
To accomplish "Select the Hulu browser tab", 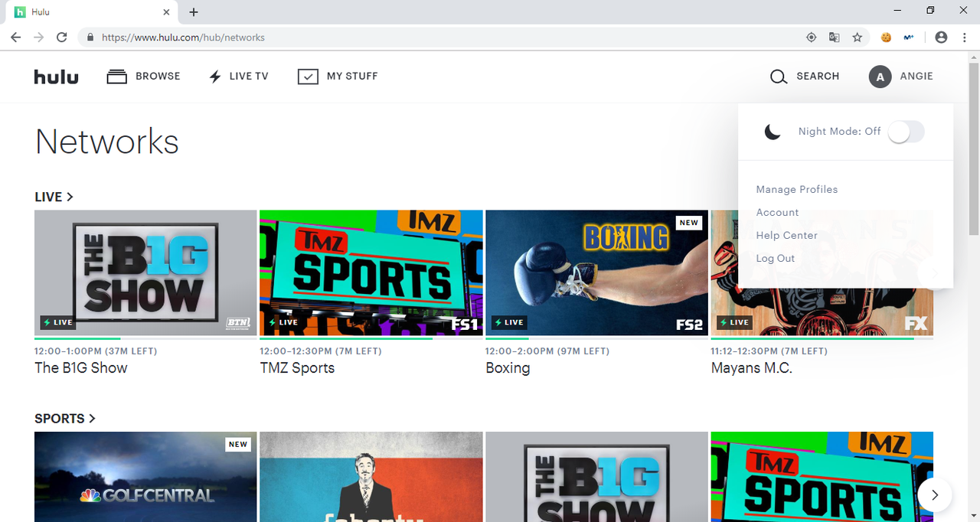I will 92,12.
